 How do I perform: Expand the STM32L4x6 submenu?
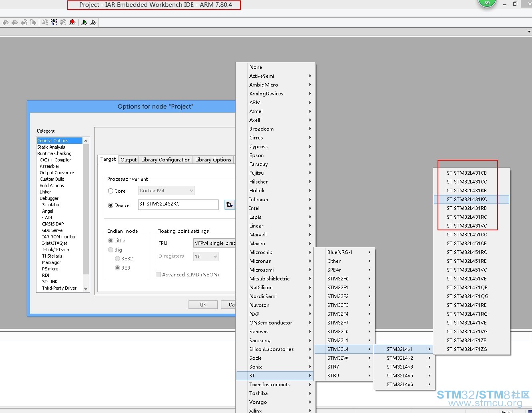pyautogui.click(x=404, y=385)
